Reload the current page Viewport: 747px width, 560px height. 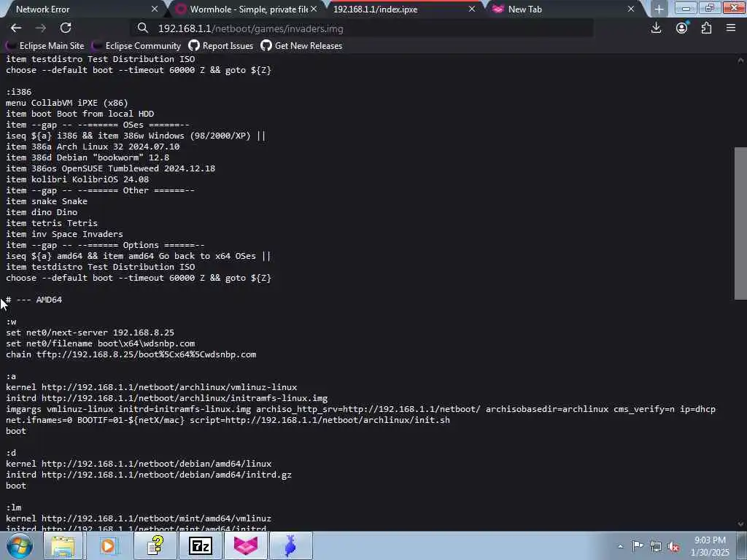pyautogui.click(x=66, y=28)
